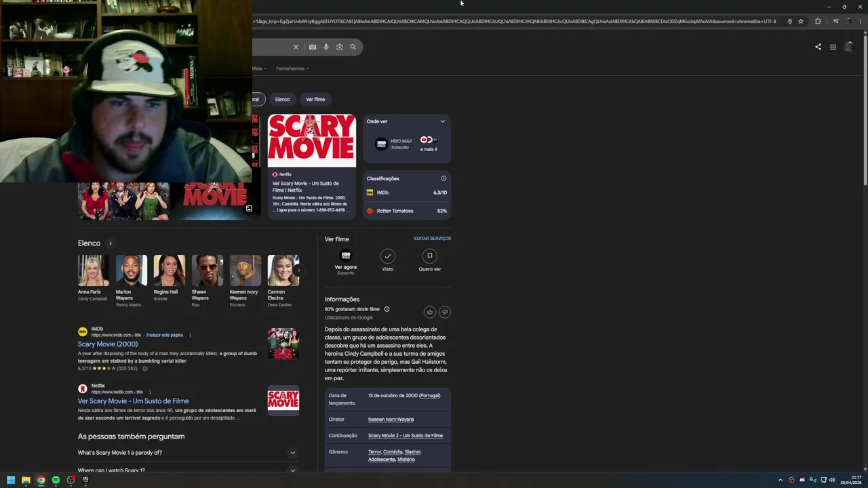Expand the Onde ver dropdown

[443, 121]
